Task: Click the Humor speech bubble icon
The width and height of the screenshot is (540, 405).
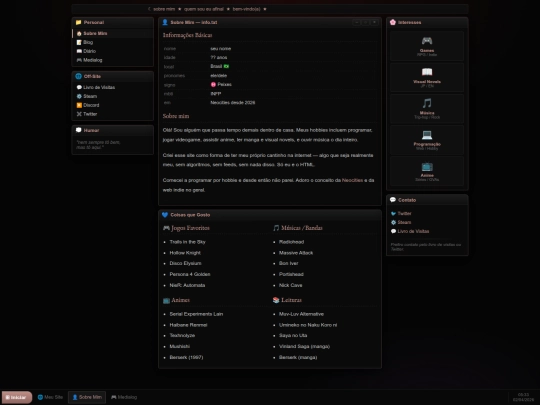Action: click(x=79, y=130)
